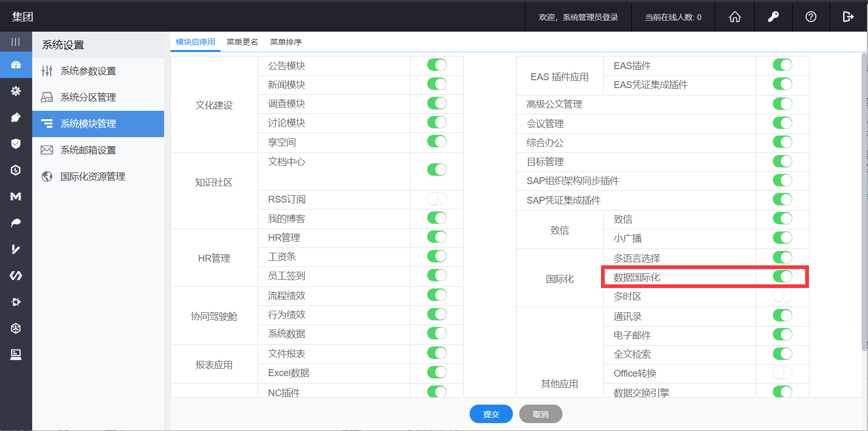868x431 pixels.
Task: Select 国际化资源管理 menu item
Action: click(92, 177)
